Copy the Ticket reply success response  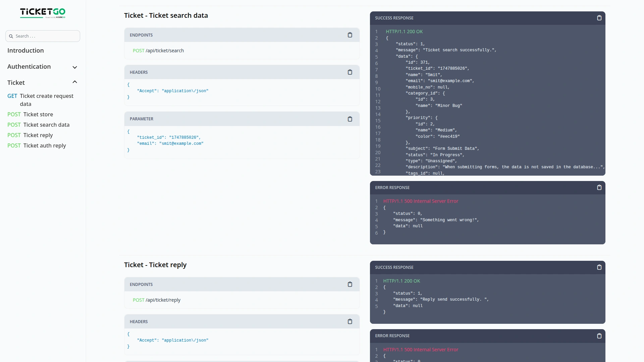click(x=599, y=267)
